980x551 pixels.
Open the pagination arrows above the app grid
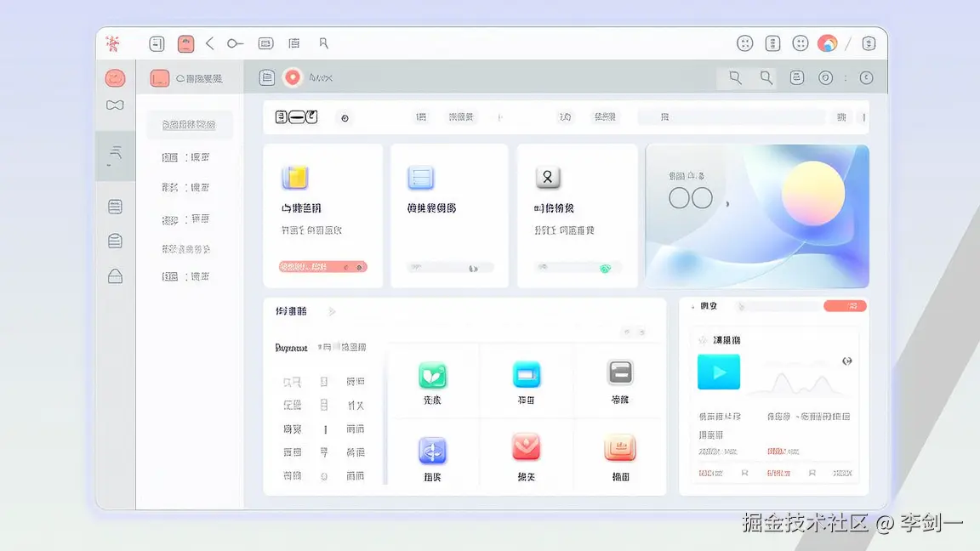(632, 332)
